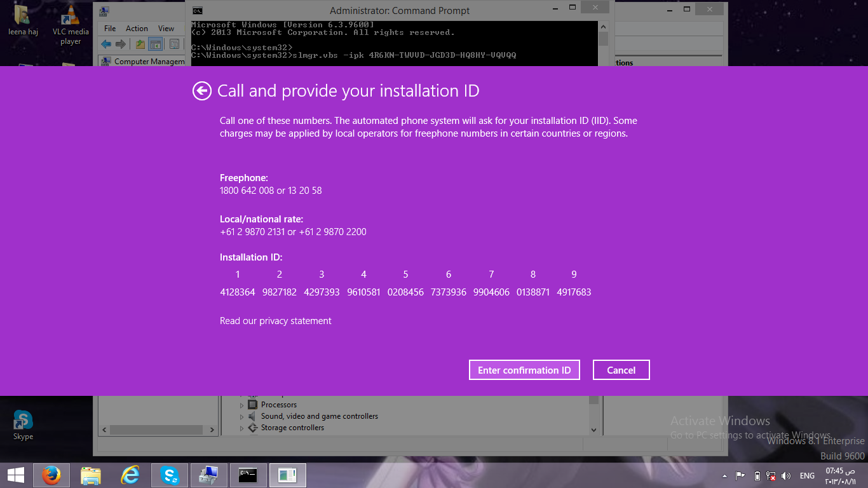This screenshot has height=488, width=868.
Task: Click installation ID group 4128364
Action: [x=238, y=292]
